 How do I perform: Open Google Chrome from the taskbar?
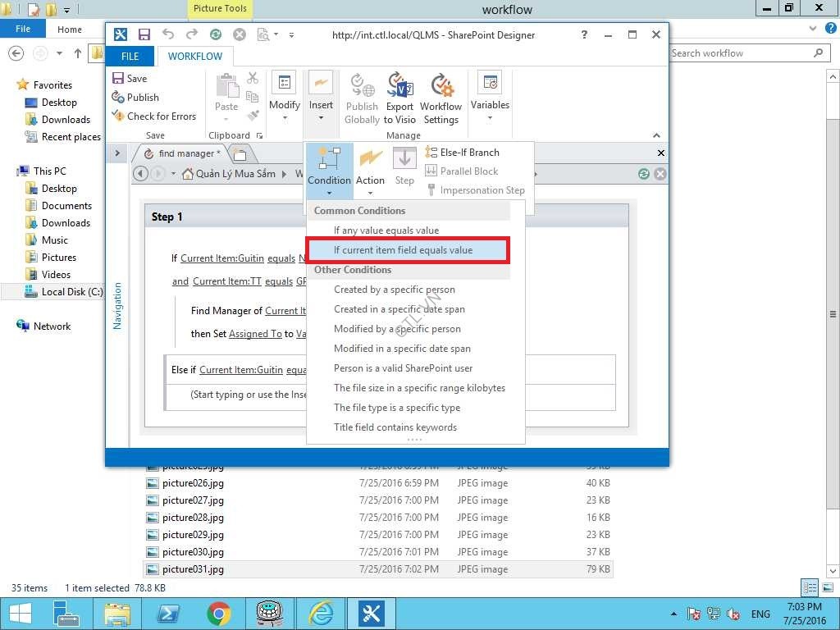coord(218,613)
